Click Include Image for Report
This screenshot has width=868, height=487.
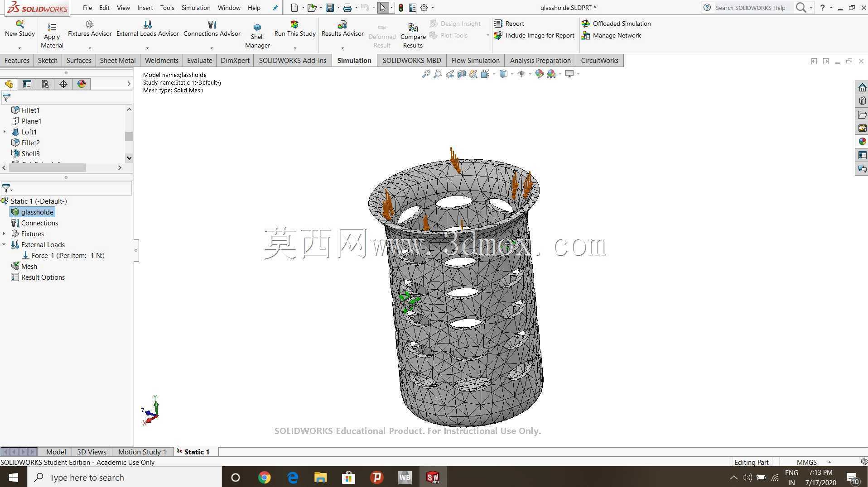[x=535, y=35]
